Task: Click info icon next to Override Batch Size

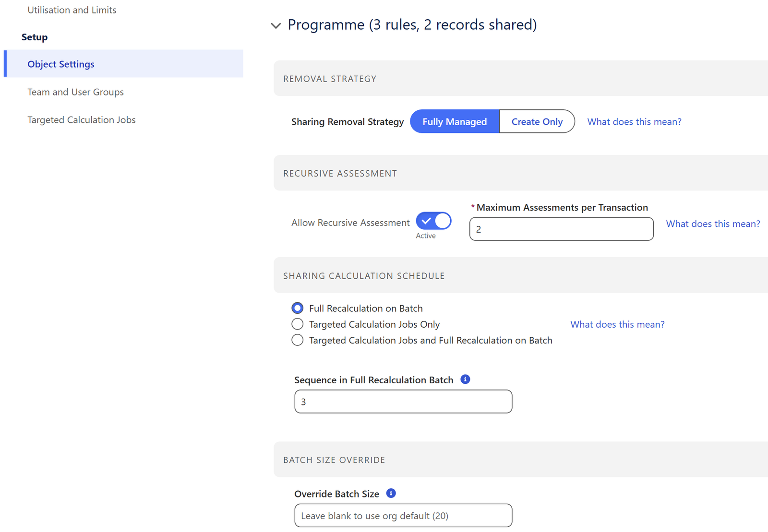Action: tap(391, 493)
